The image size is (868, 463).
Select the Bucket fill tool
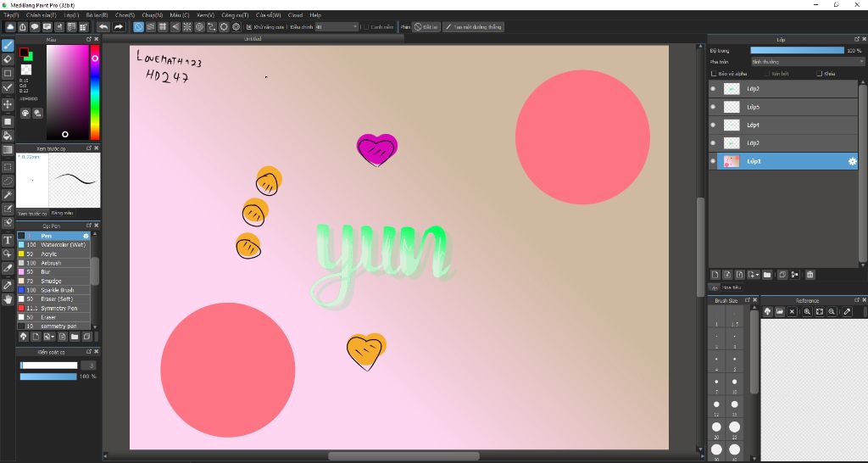point(8,136)
